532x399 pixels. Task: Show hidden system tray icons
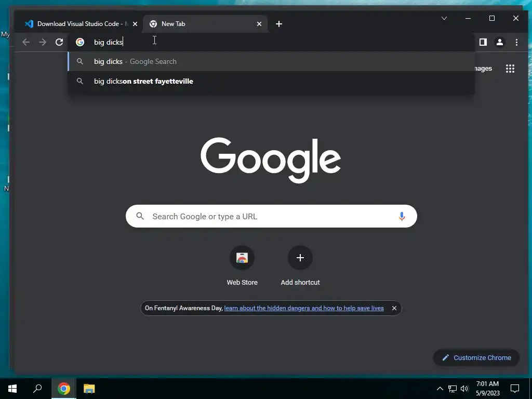(440, 389)
